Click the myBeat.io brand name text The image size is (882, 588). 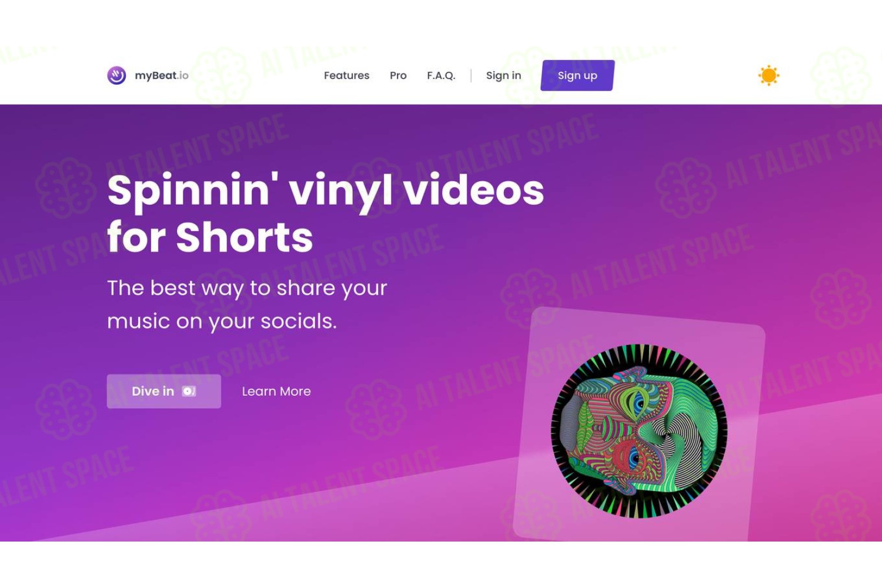[x=162, y=75]
